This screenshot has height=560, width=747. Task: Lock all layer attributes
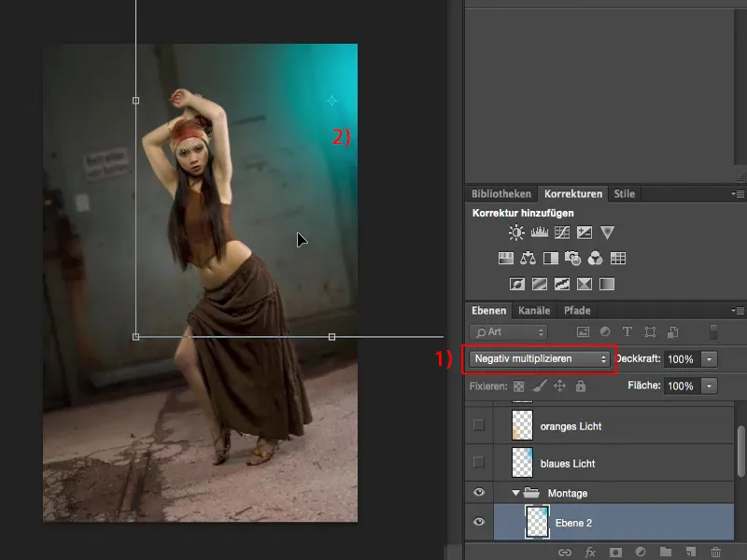coord(580,385)
